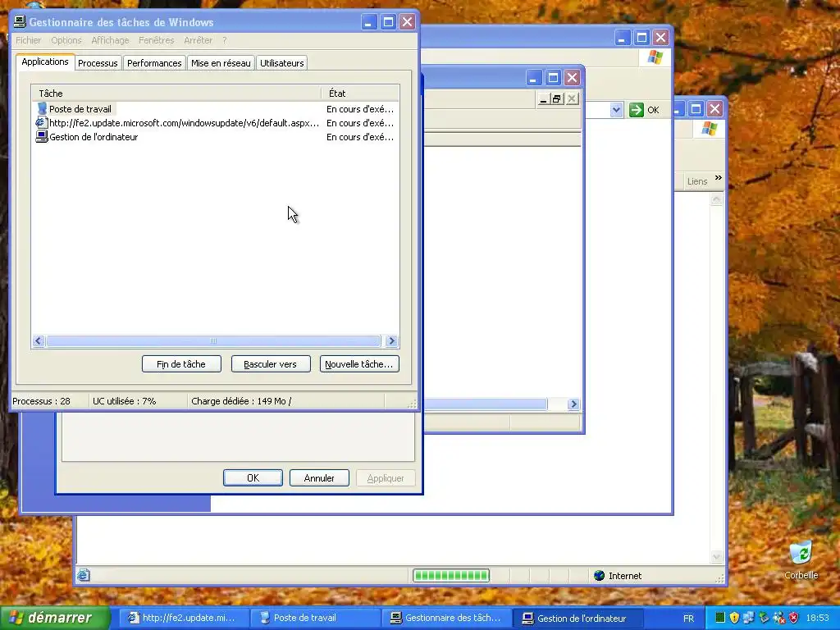The height and width of the screenshot is (630, 840).
Task: Open the network connection tray icon
Action: pyautogui.click(x=749, y=618)
